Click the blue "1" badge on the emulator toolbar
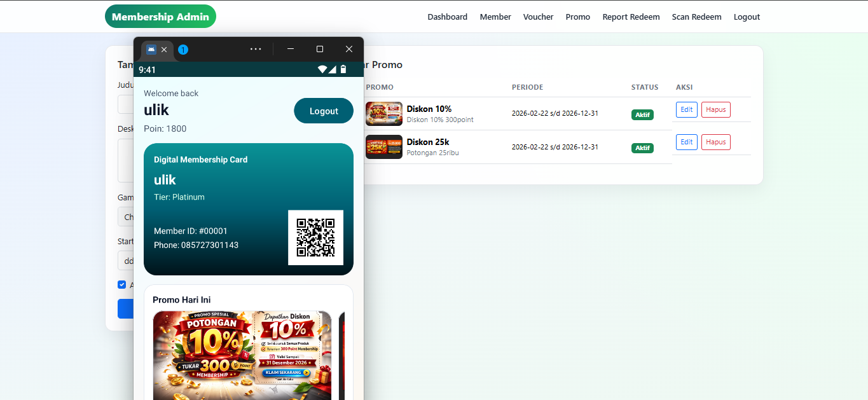Viewport: 868px width, 400px height. 183,49
